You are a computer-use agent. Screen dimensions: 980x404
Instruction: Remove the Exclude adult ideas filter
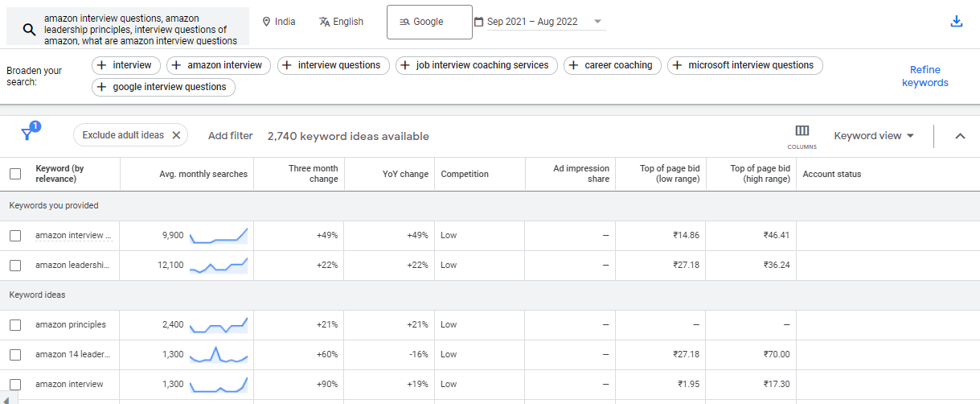coord(177,135)
